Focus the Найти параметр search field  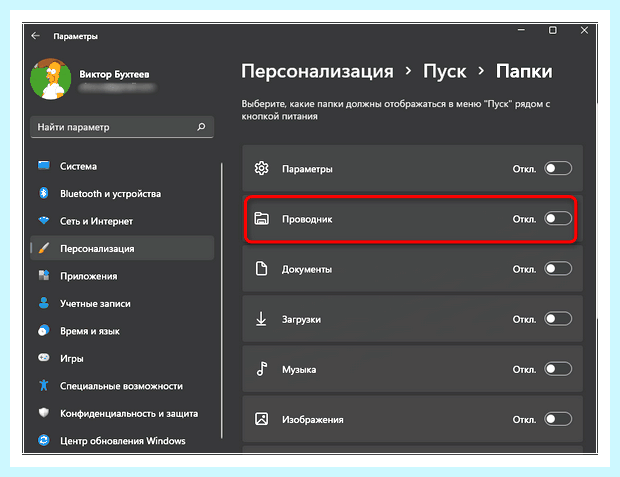(x=122, y=127)
